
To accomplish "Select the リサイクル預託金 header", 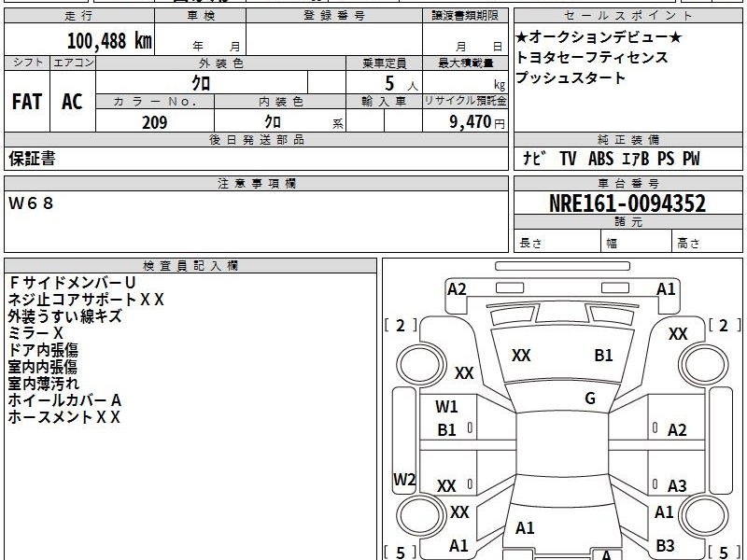I will (x=465, y=102).
